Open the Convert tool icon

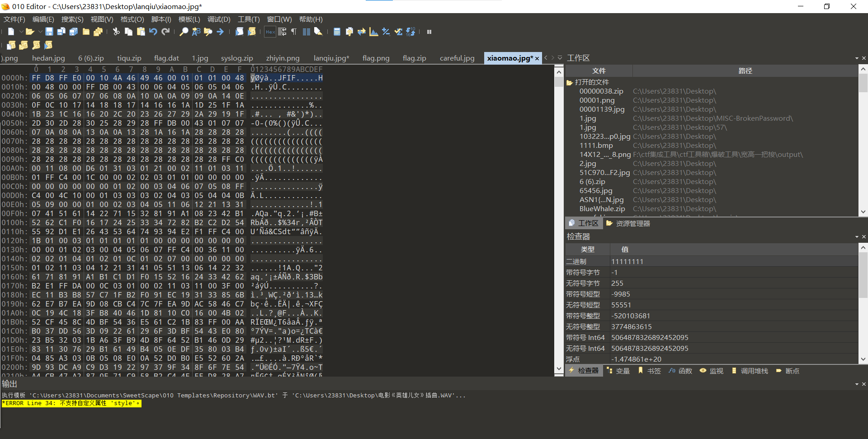coord(361,32)
